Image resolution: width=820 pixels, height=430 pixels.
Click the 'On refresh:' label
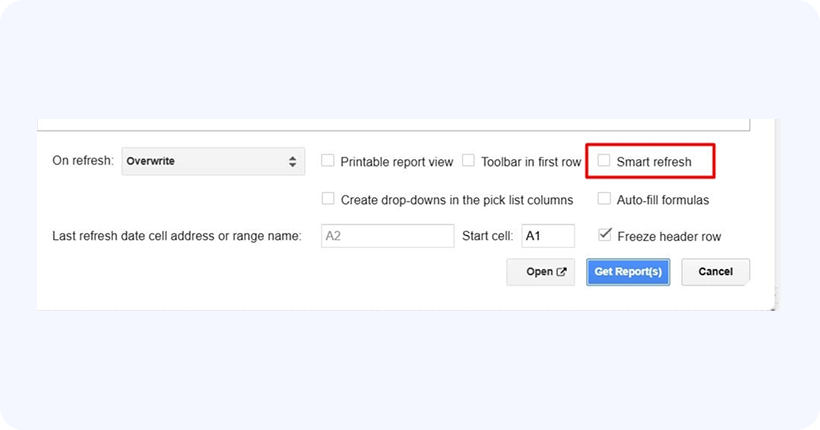coord(82,161)
